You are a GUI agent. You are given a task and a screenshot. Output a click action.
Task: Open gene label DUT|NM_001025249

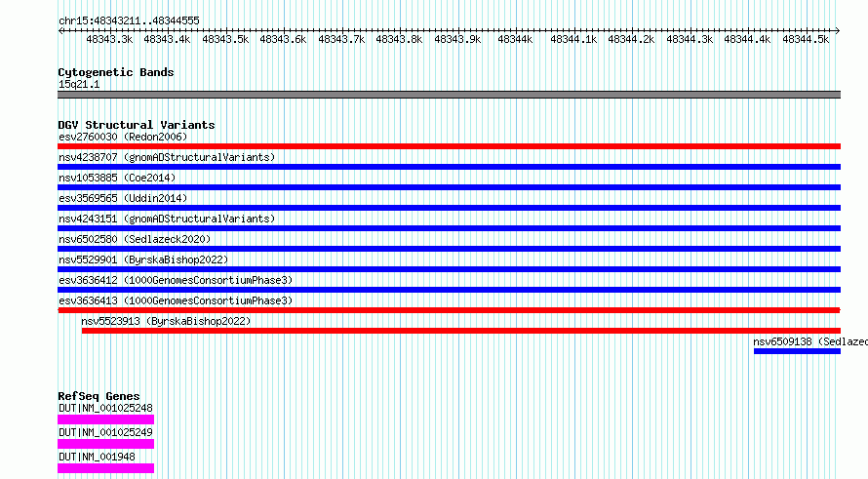coord(105,432)
